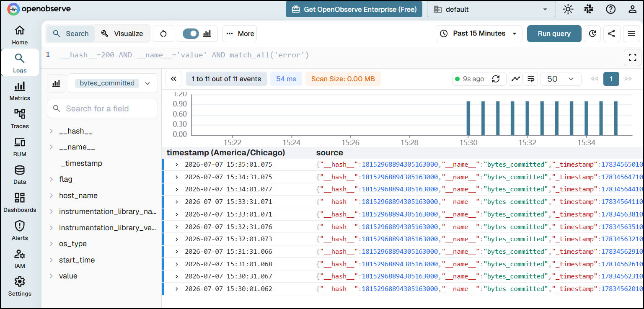Toggle the histogram switch

pos(191,33)
